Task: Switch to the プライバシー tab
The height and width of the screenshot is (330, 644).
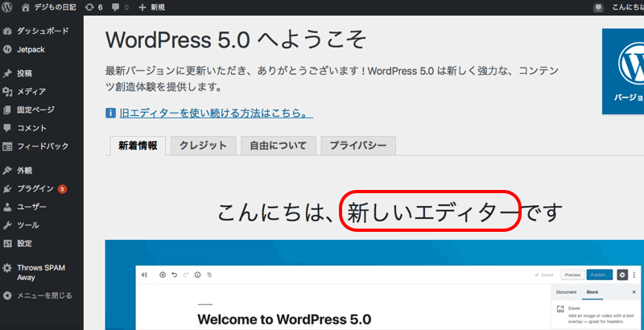Action: [357, 146]
